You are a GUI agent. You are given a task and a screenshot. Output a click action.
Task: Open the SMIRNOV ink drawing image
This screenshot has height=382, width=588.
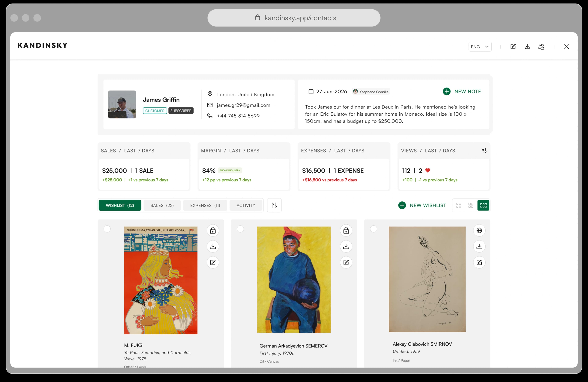pyautogui.click(x=427, y=279)
